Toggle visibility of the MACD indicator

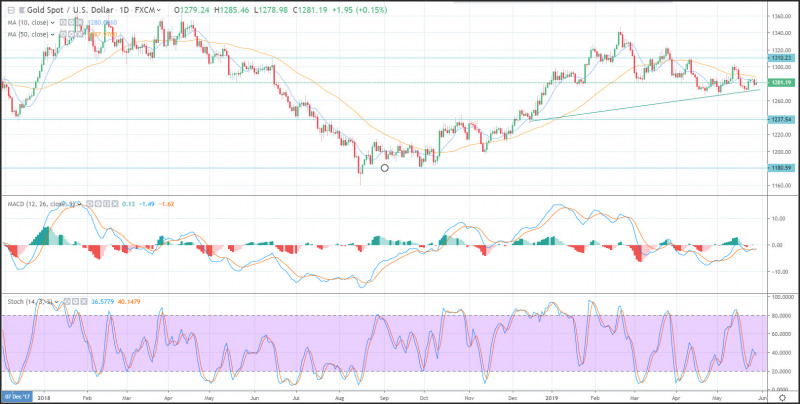tap(90, 204)
